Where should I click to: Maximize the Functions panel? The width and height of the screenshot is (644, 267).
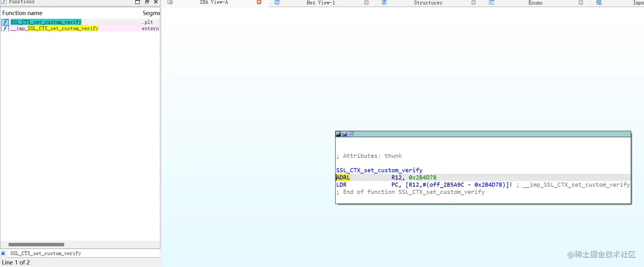pyautogui.click(x=138, y=2)
